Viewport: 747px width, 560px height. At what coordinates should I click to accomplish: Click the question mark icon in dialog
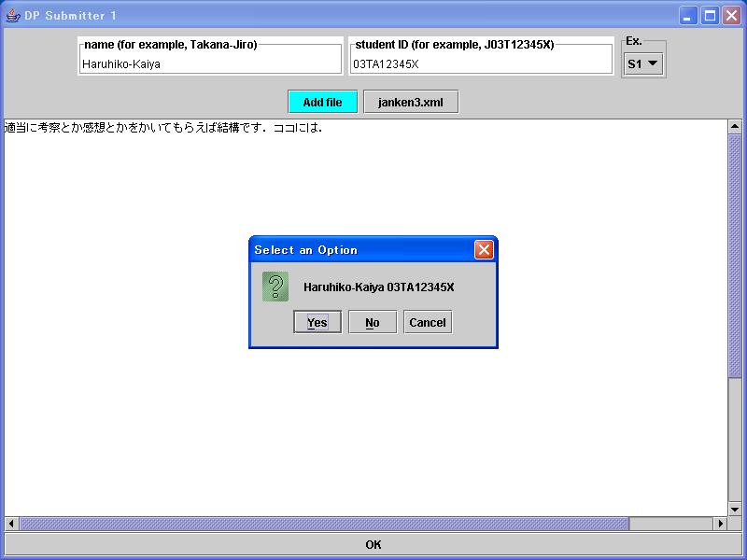[x=275, y=287]
